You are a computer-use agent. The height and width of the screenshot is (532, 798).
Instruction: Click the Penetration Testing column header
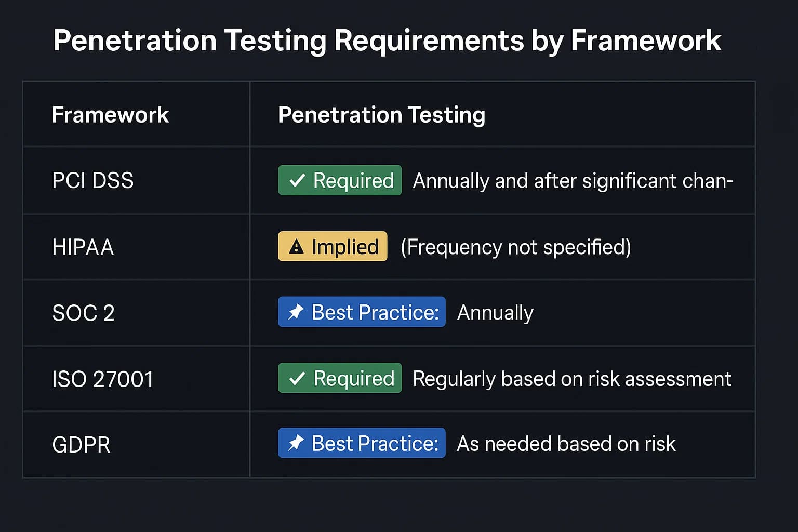[x=381, y=115]
